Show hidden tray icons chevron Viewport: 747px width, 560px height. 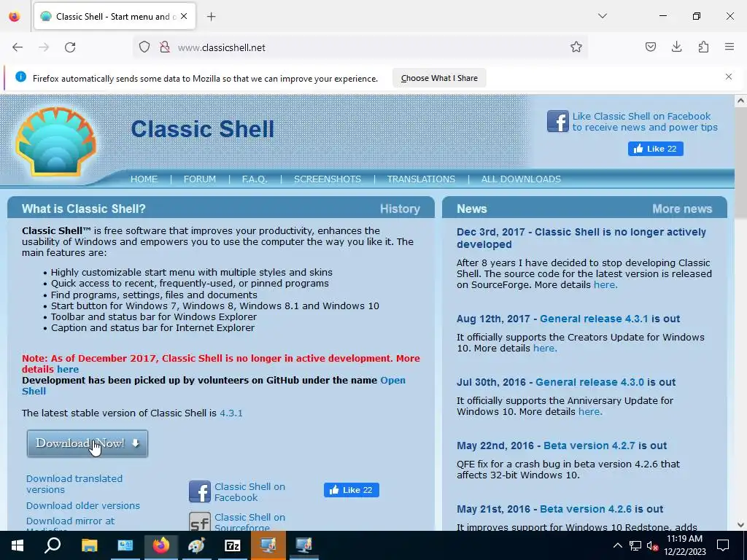click(617, 545)
